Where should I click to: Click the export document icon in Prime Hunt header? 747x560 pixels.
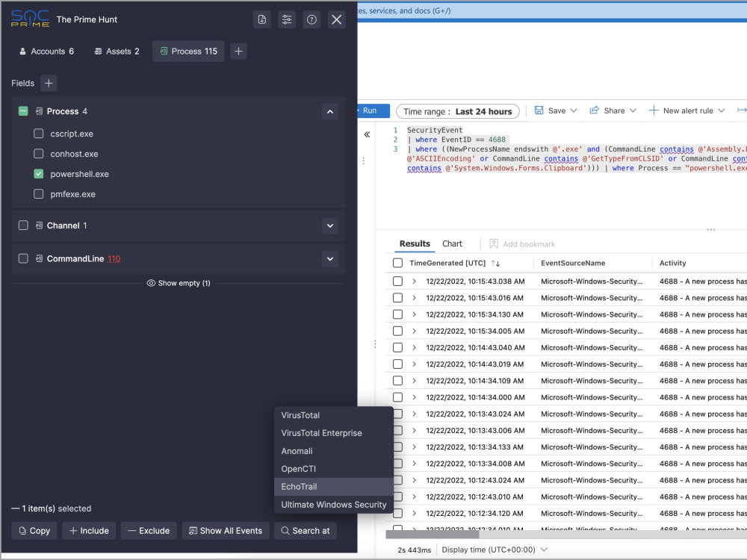click(262, 19)
